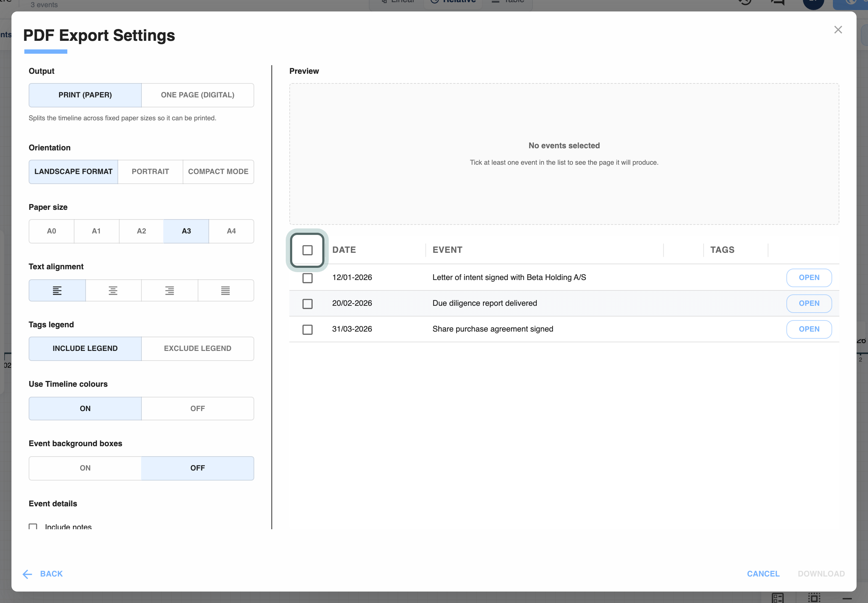Choose Print (Paper) output
868x603 pixels.
85,95
